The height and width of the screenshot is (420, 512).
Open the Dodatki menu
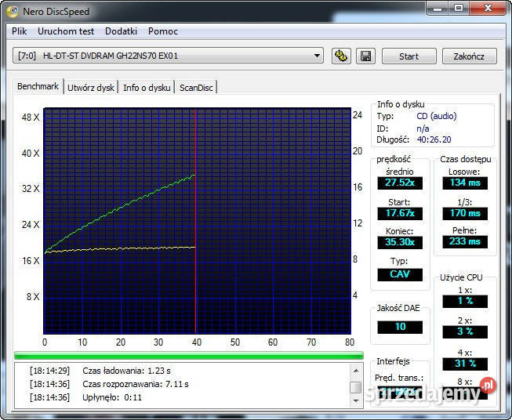(121, 31)
